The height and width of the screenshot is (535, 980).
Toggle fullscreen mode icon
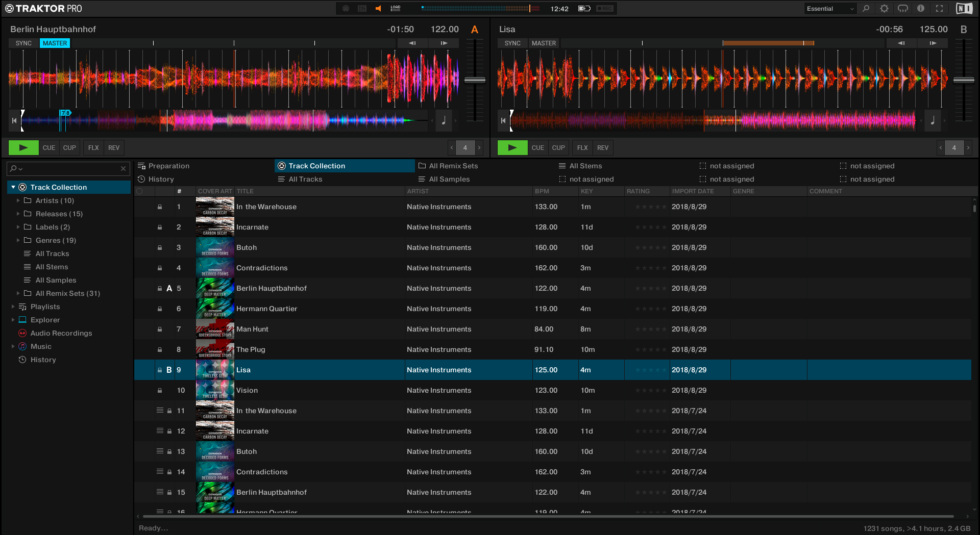pyautogui.click(x=939, y=9)
